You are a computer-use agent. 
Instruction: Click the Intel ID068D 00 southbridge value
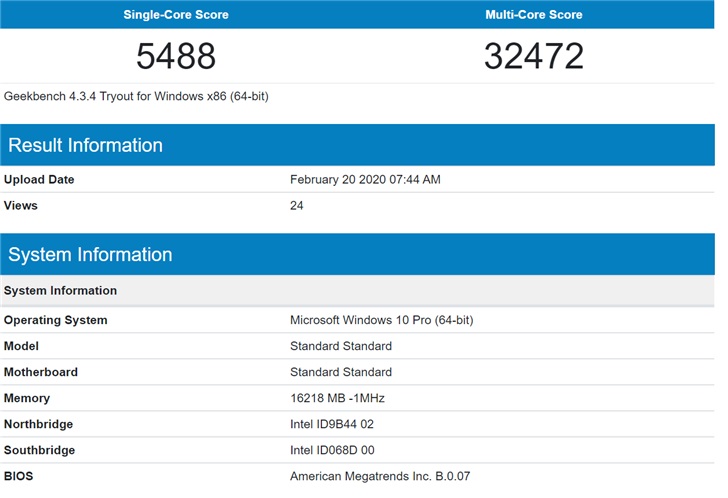[332, 450]
